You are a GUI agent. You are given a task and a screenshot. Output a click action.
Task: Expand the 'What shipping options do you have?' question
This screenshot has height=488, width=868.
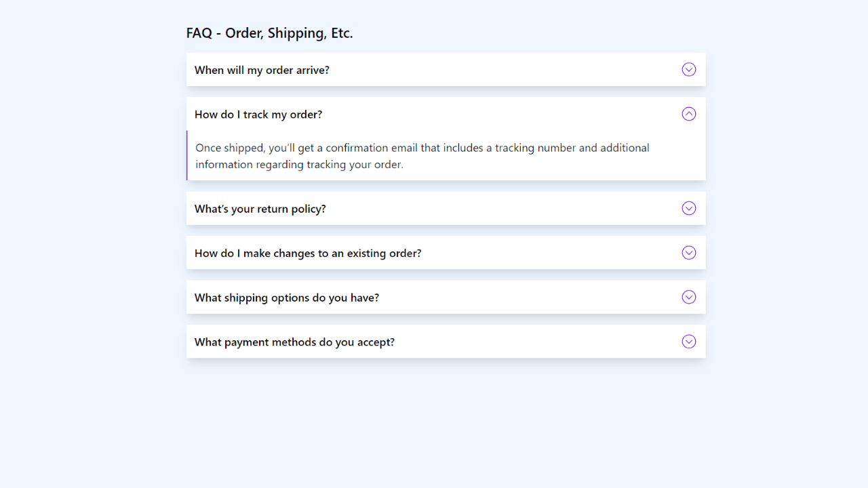(446, 297)
